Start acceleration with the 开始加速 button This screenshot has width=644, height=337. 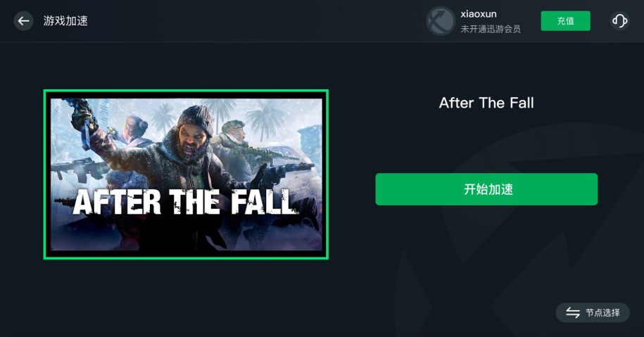[x=486, y=189]
